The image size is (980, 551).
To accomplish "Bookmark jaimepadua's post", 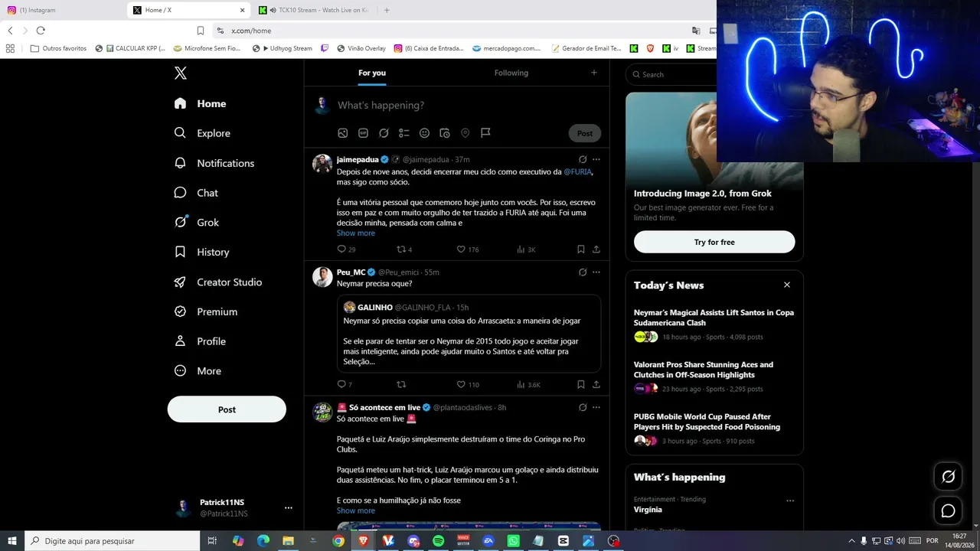I will pos(581,249).
